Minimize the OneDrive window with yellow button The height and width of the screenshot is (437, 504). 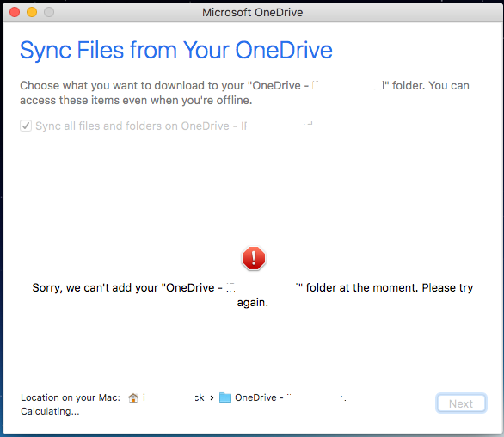(x=32, y=12)
